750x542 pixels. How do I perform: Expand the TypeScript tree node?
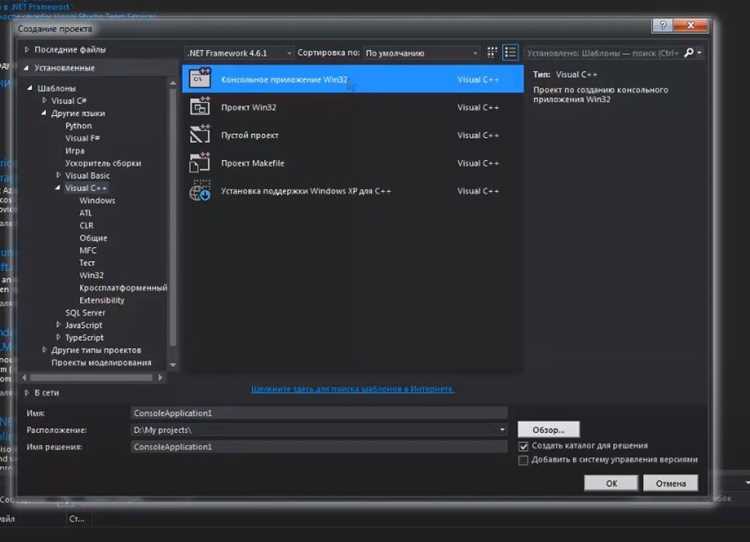(x=58, y=337)
